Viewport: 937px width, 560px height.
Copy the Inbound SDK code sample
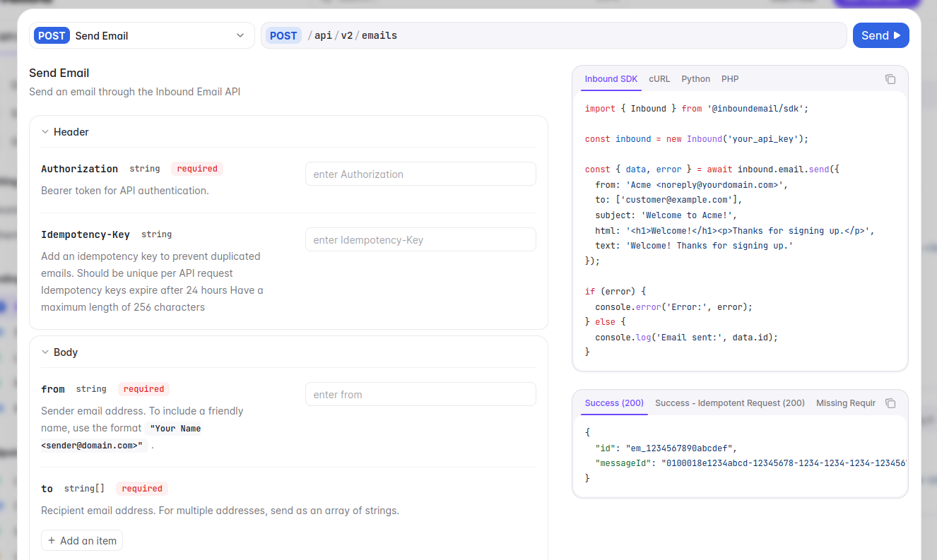(890, 79)
